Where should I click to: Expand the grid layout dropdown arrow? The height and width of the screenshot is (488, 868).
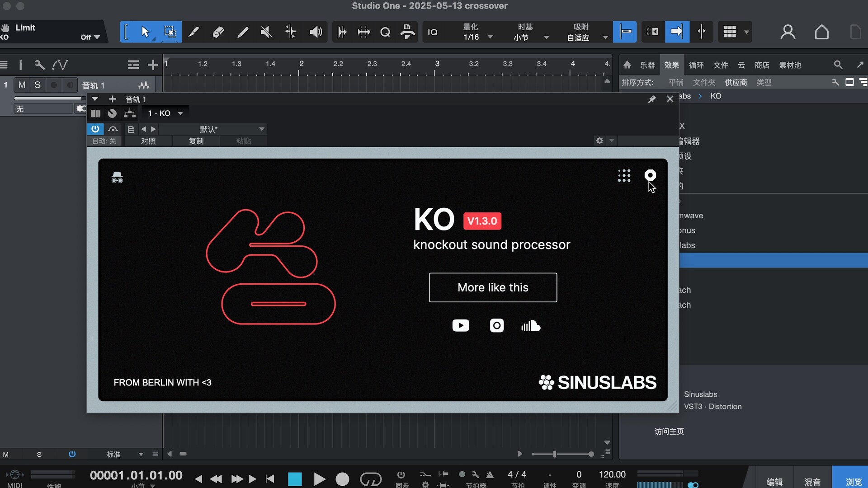746,32
